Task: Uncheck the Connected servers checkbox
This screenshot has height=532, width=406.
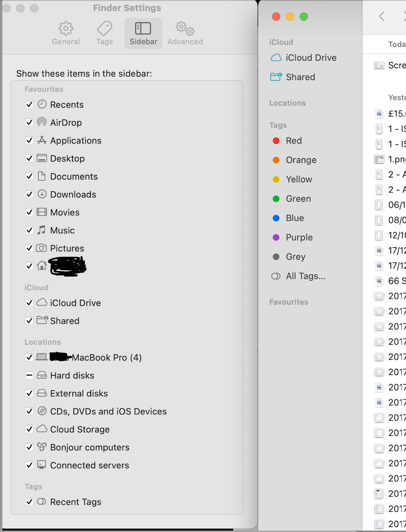Action: pyautogui.click(x=29, y=465)
